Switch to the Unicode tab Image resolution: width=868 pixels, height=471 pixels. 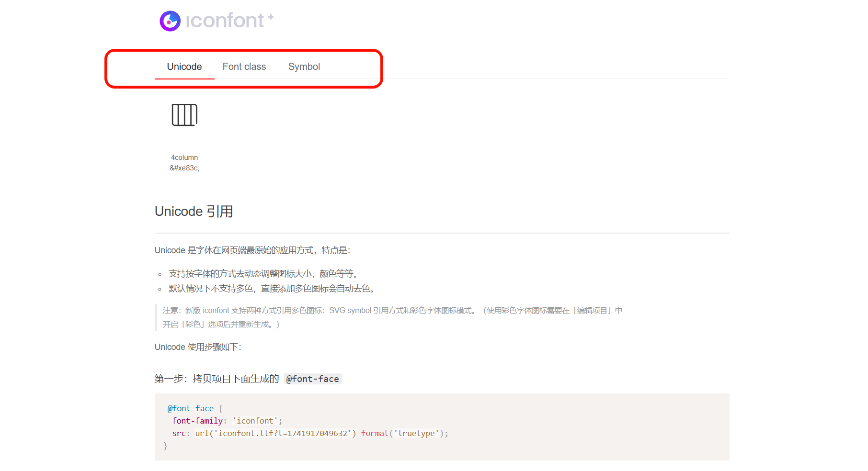pos(184,67)
